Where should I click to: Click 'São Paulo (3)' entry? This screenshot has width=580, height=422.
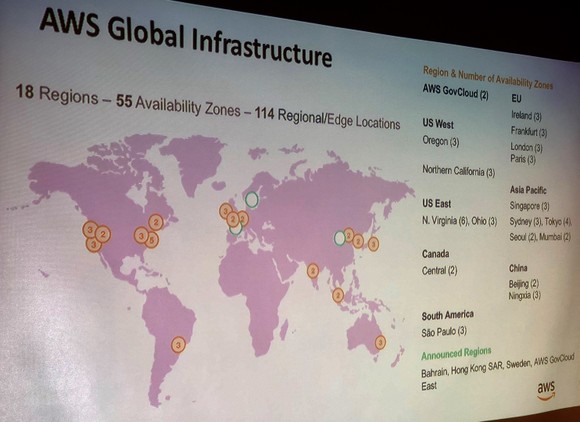444,331
